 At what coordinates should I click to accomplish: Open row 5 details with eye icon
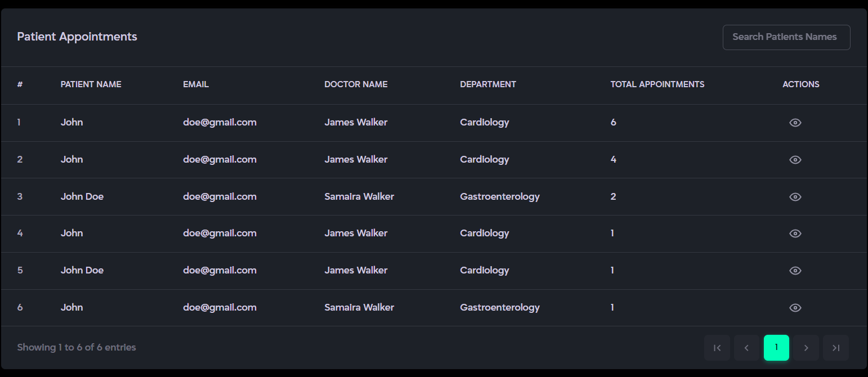(x=795, y=271)
